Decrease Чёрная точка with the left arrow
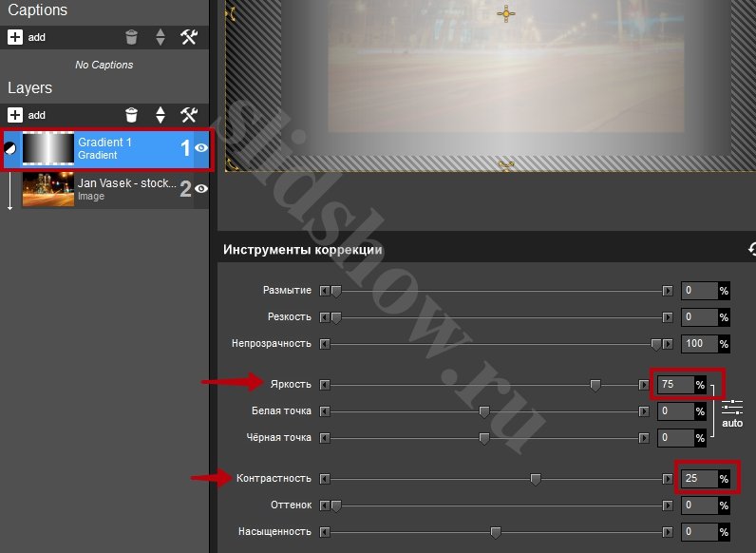Screen dimensions: 756x553 tap(325, 438)
